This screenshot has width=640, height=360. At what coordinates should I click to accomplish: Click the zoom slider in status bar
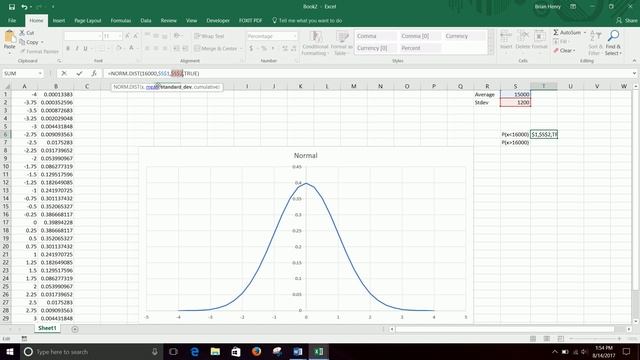pos(595,339)
